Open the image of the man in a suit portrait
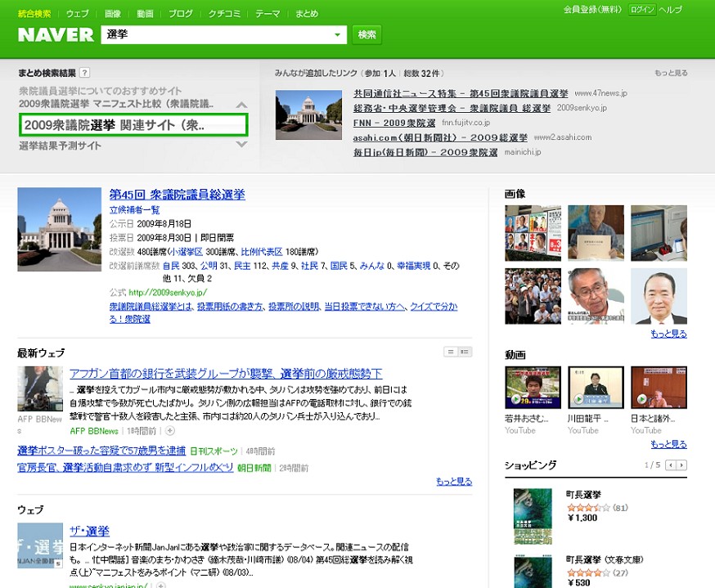 point(659,296)
